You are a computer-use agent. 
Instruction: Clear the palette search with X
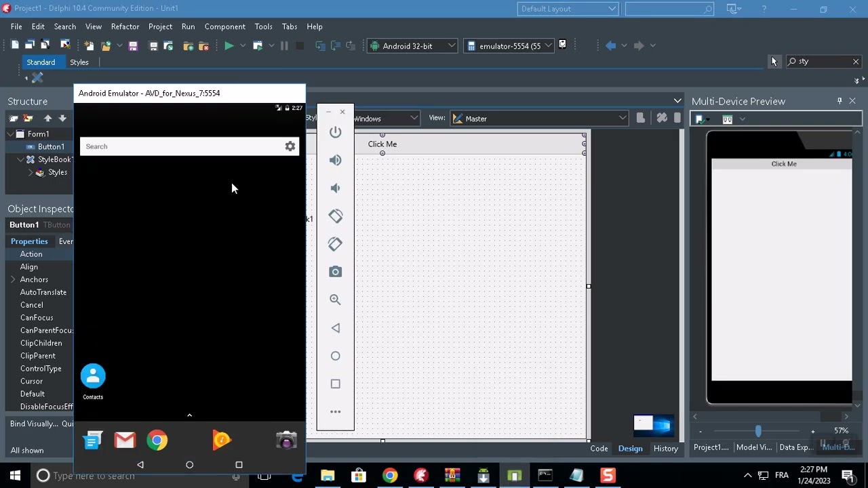(x=856, y=62)
